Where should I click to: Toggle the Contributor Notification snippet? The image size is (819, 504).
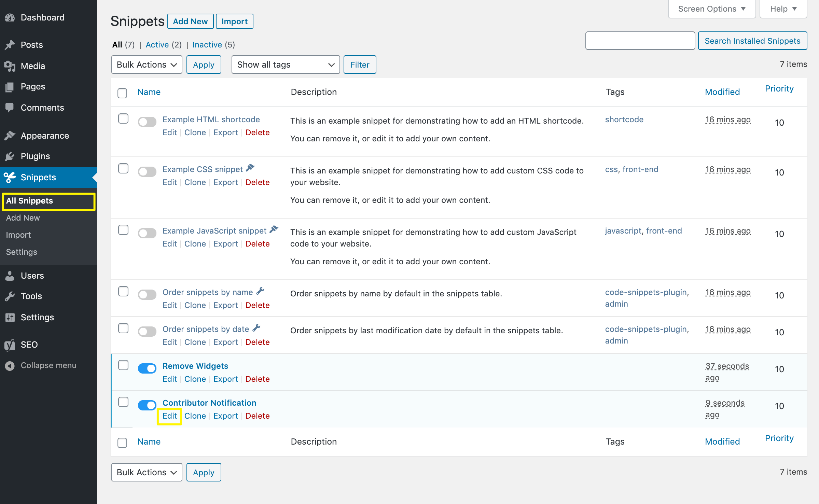146,403
